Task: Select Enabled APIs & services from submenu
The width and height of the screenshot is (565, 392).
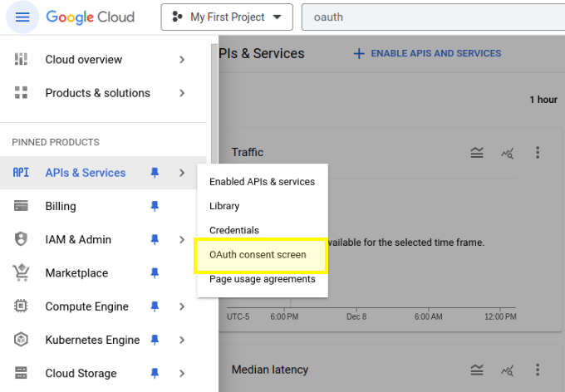Action: (x=263, y=182)
